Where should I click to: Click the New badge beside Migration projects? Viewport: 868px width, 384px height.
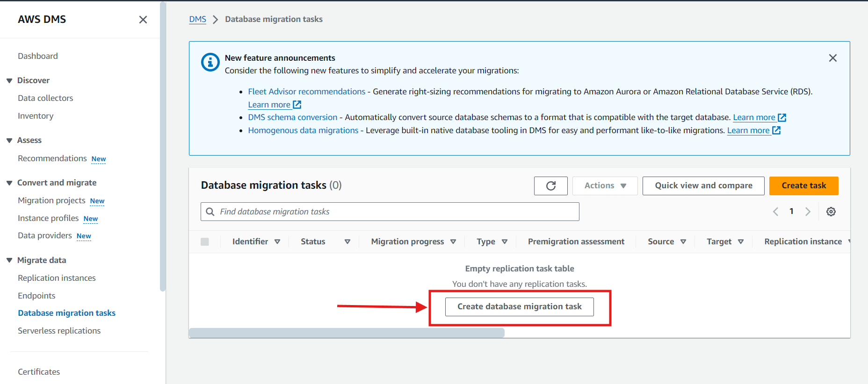click(x=97, y=201)
